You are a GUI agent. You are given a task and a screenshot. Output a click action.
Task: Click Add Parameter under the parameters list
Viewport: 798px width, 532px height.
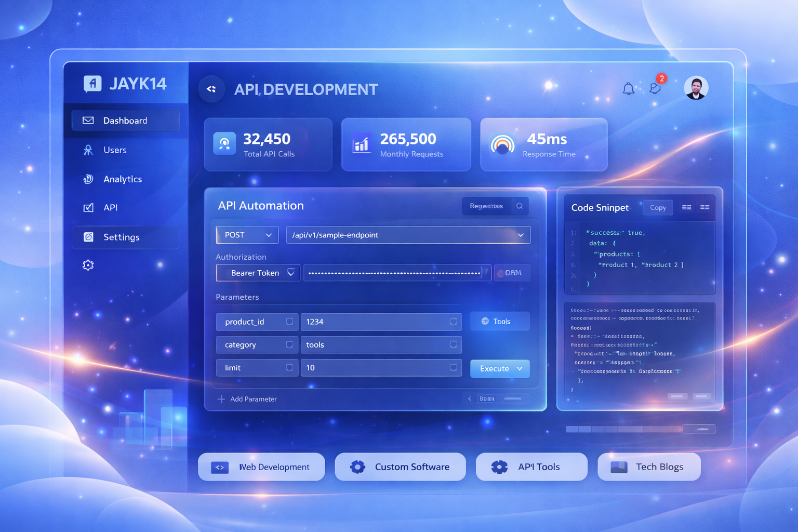click(x=247, y=399)
